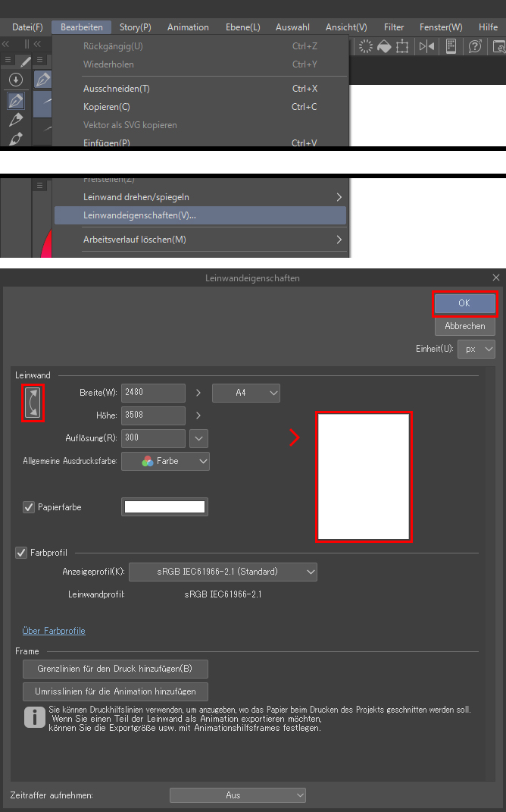Click the help question-mark icon in command bar
Viewport: 506px width, 812px height.
point(475,46)
